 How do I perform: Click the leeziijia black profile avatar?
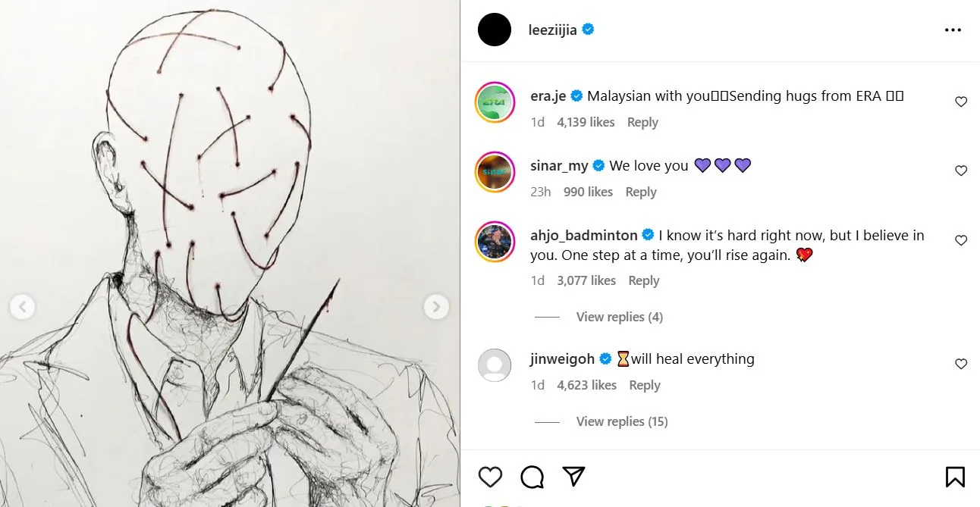[495, 30]
